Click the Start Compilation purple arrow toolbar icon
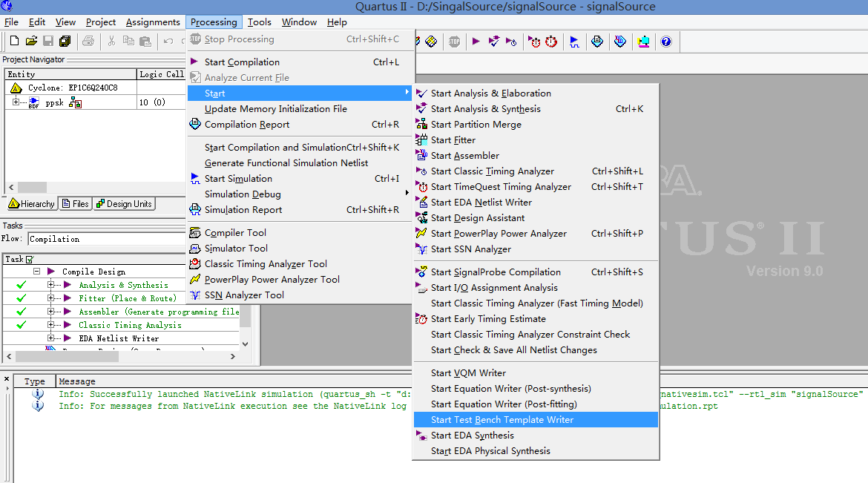The image size is (868, 483). click(x=476, y=42)
